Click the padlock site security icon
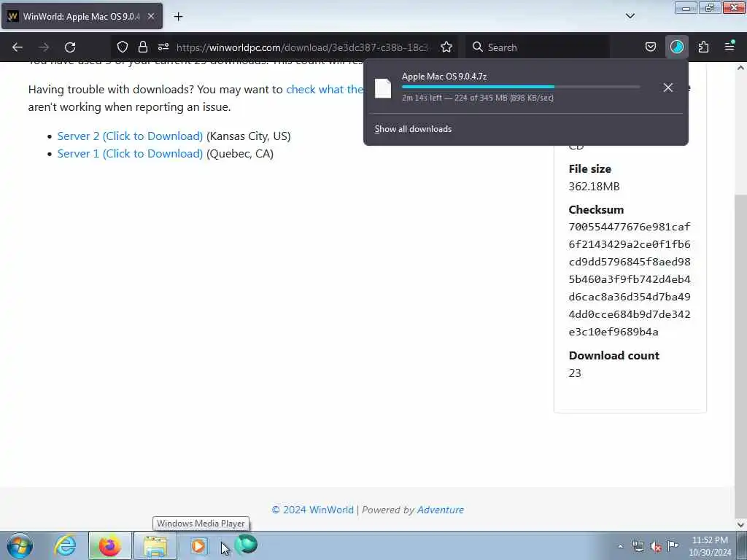This screenshot has width=747, height=560. pyautogui.click(x=142, y=47)
